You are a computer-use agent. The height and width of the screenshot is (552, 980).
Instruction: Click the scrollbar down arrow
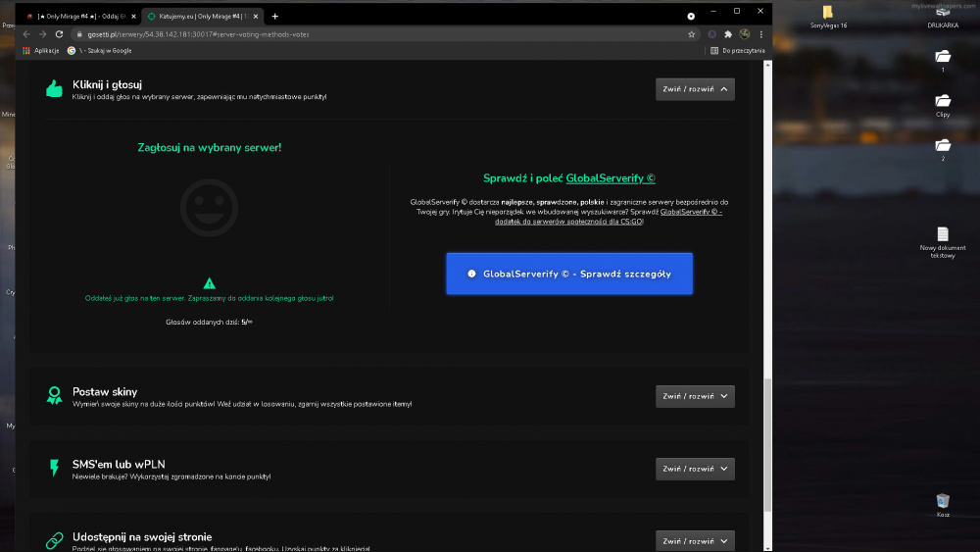coord(767,548)
